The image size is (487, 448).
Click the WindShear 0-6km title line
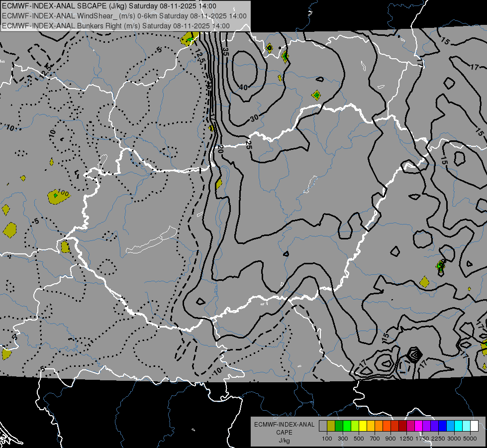(124, 16)
